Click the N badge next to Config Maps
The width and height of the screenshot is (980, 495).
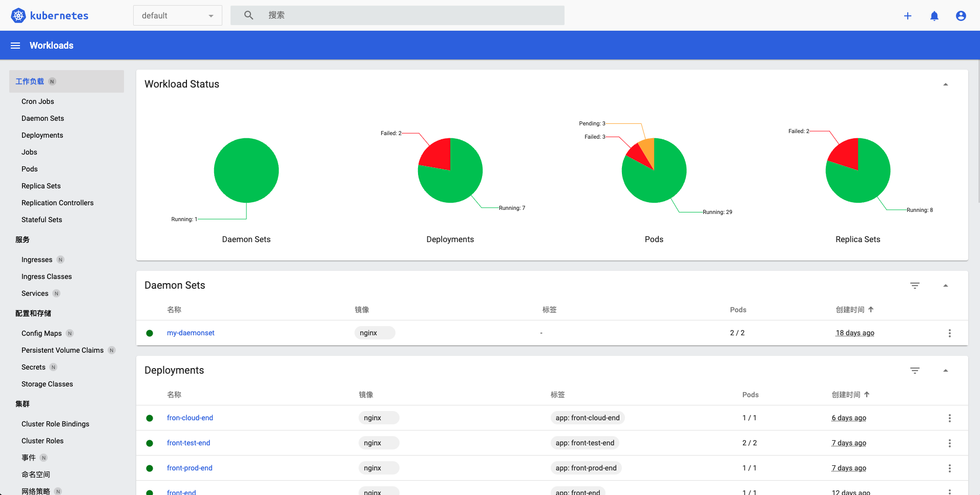coord(70,333)
